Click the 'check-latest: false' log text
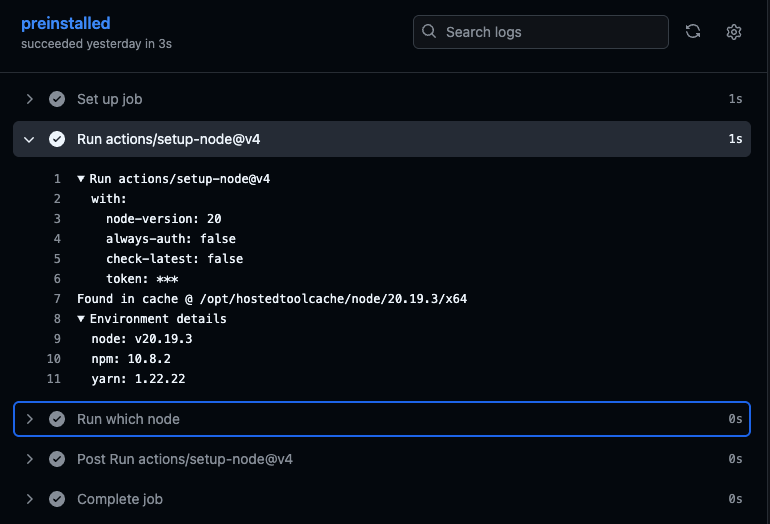This screenshot has height=524, width=770. [x=174, y=259]
